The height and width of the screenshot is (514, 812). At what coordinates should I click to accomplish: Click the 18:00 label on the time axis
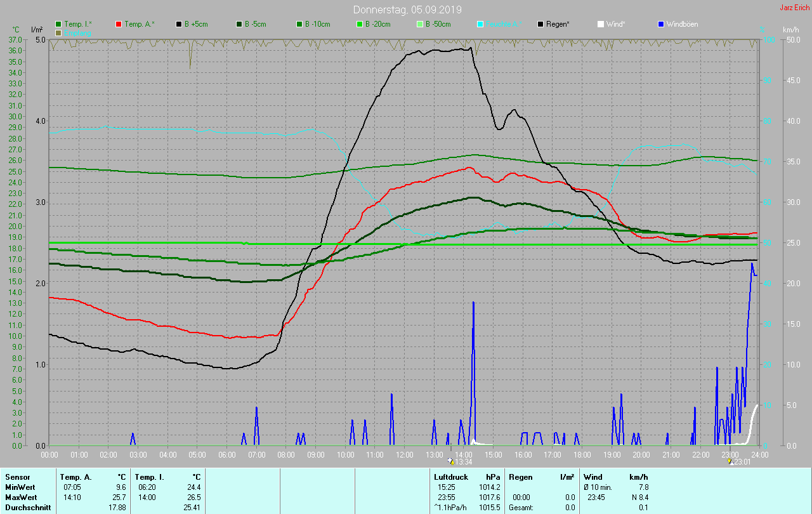coord(582,454)
